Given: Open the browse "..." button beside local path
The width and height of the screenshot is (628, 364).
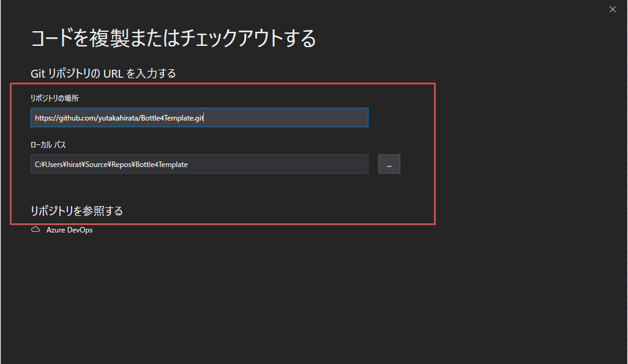Looking at the screenshot, I should (x=389, y=164).
